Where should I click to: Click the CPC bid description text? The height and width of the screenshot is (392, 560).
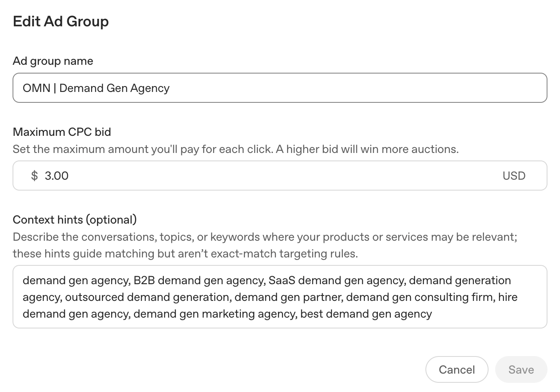[236, 149]
